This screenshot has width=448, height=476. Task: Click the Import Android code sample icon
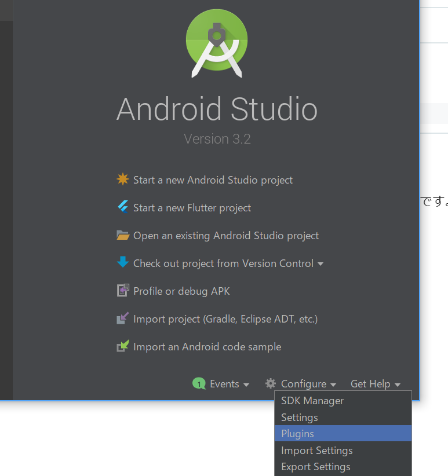[123, 346]
